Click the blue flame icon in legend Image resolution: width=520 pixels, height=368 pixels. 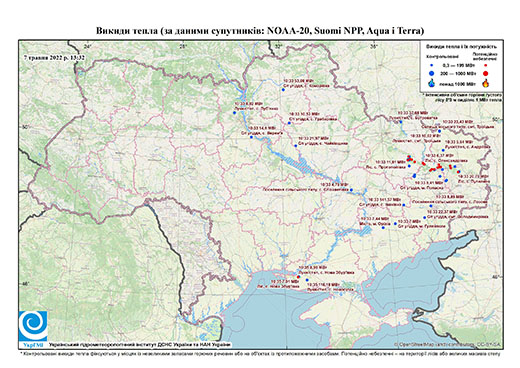pyautogui.click(x=432, y=83)
